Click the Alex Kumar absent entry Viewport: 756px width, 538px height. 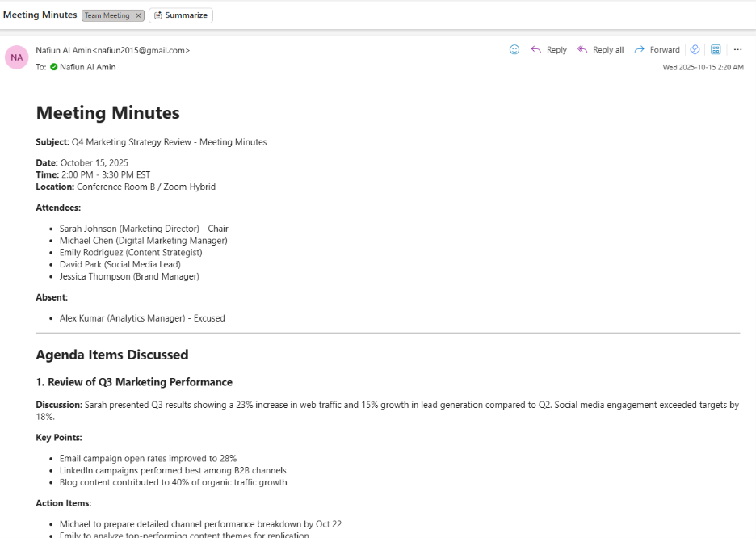(x=142, y=318)
